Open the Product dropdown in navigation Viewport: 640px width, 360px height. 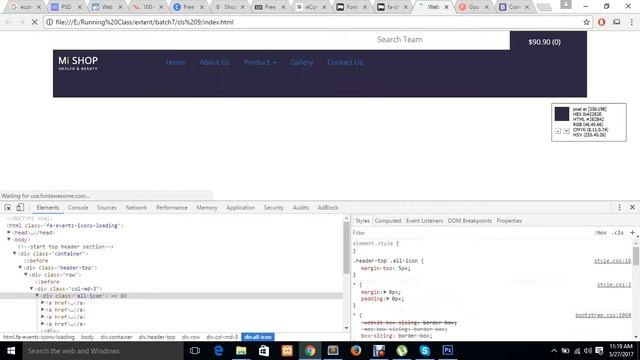[x=260, y=62]
